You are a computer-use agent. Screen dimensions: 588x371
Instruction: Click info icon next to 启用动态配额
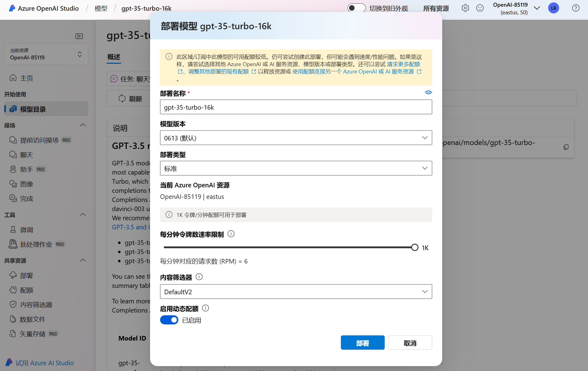click(x=205, y=308)
